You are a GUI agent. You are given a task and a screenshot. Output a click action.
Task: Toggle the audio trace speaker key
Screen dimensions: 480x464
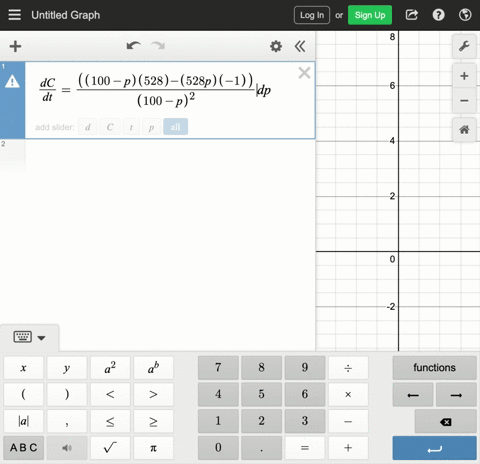(x=67, y=448)
